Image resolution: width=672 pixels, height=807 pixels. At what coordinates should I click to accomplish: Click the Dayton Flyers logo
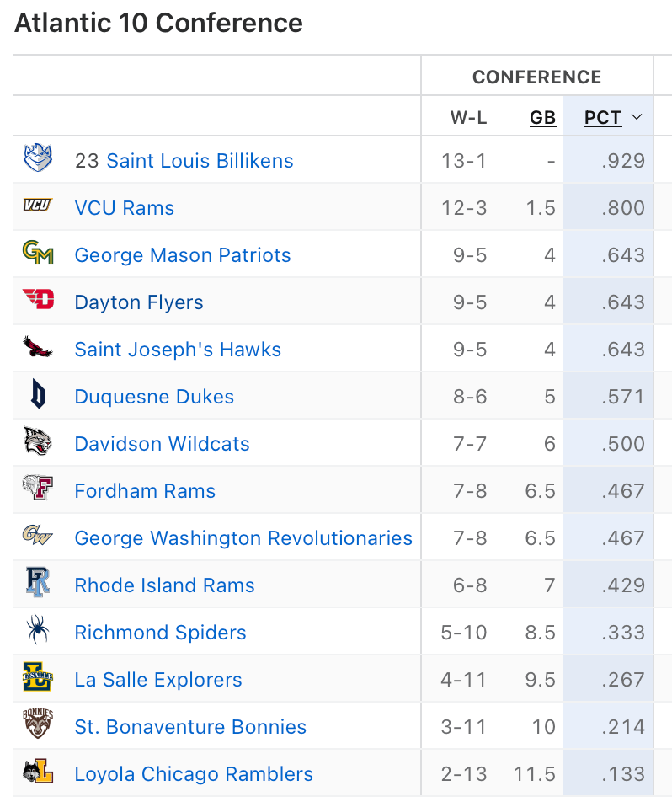[38, 300]
